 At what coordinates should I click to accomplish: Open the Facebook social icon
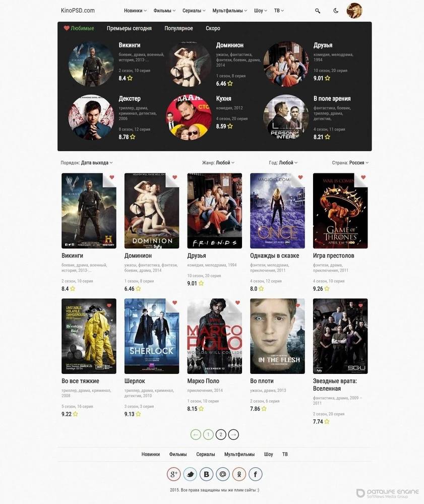[x=256, y=474]
